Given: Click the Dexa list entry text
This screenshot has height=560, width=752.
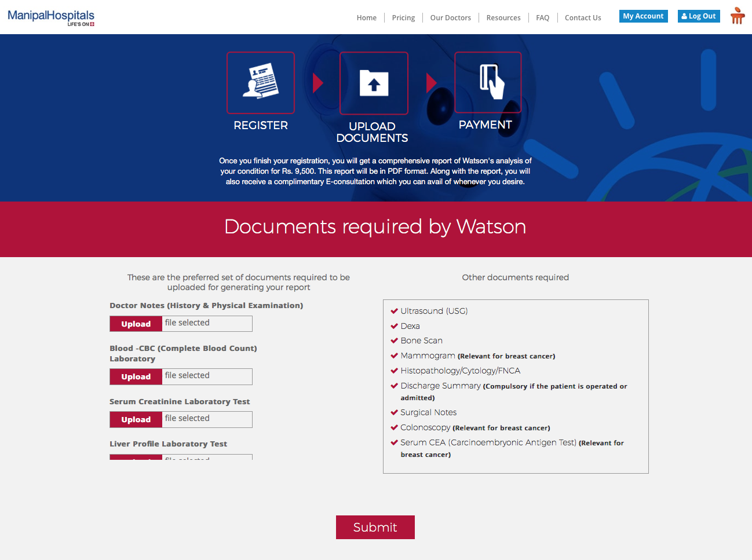Looking at the screenshot, I should coord(410,326).
